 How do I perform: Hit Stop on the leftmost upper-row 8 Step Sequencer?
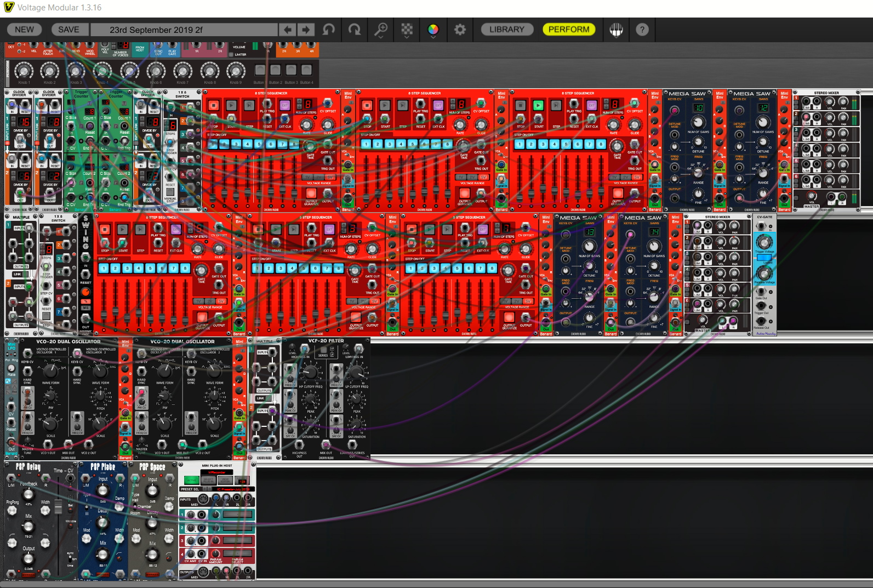pos(214,105)
